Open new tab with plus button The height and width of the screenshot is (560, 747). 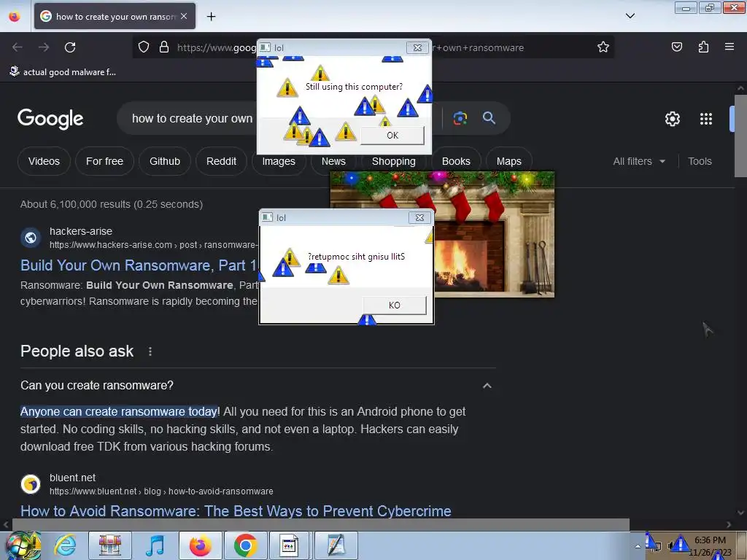(x=211, y=16)
